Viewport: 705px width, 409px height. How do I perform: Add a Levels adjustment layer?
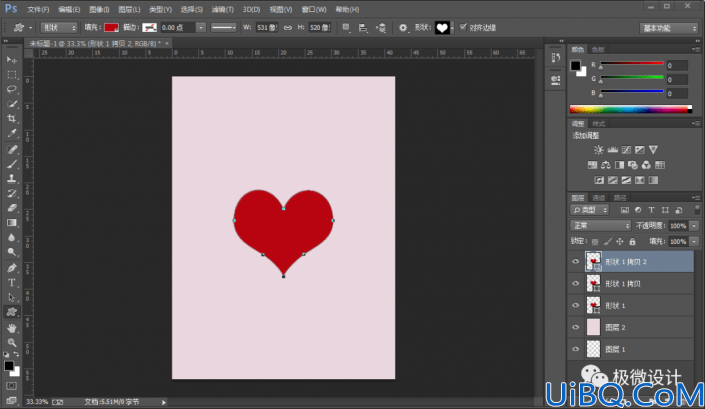(x=612, y=150)
